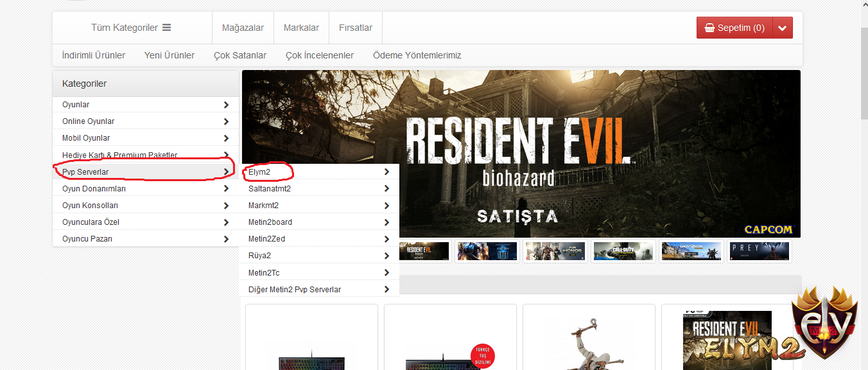Select the Resident Evil banner thumbnail
The width and height of the screenshot is (868, 370).
point(424,251)
